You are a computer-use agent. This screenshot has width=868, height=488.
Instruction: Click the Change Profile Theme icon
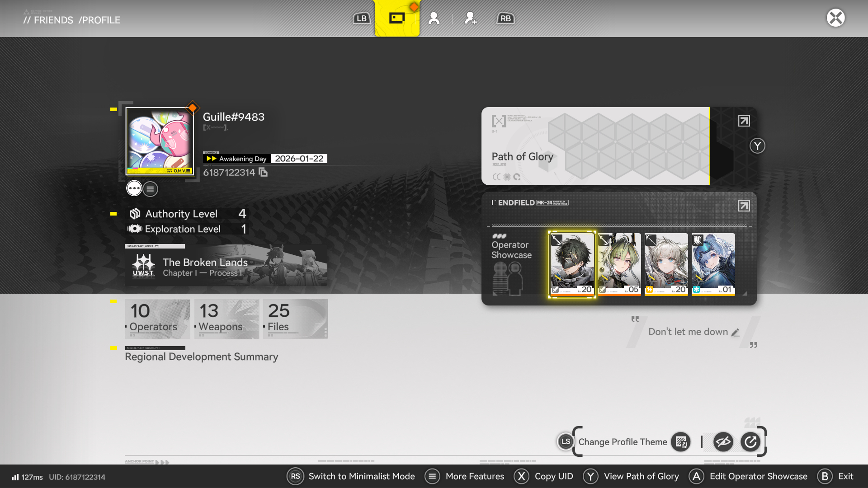[x=680, y=441]
